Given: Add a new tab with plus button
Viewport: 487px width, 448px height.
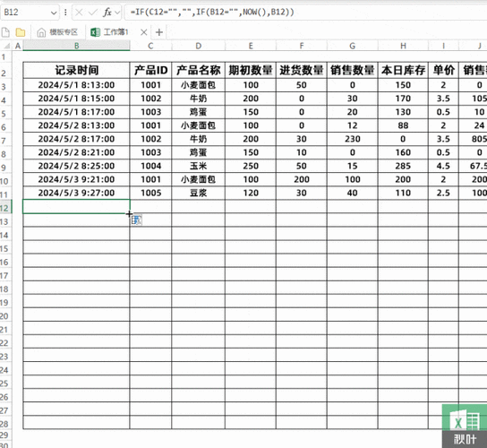Looking at the screenshot, I should click(x=159, y=32).
